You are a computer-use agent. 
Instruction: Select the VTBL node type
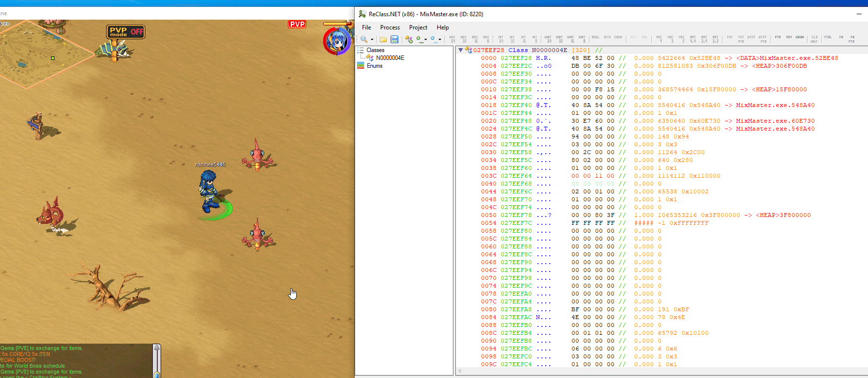828,37
